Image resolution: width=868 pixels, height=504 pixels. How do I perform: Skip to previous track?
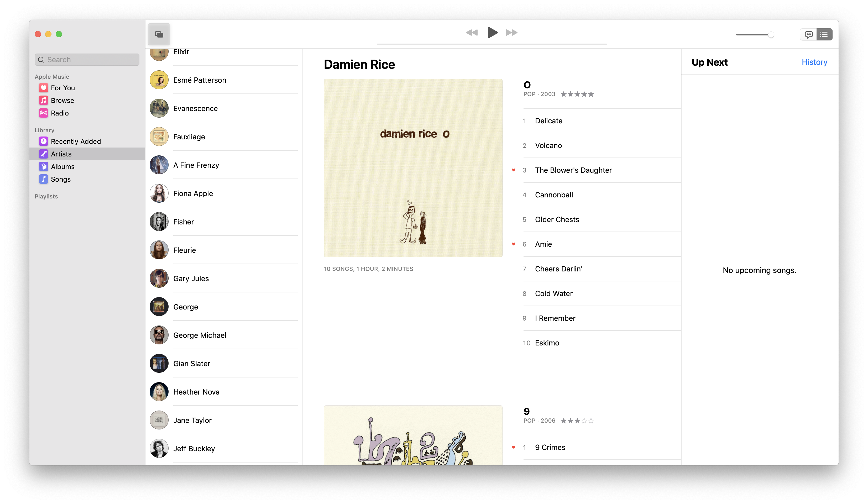pyautogui.click(x=472, y=33)
